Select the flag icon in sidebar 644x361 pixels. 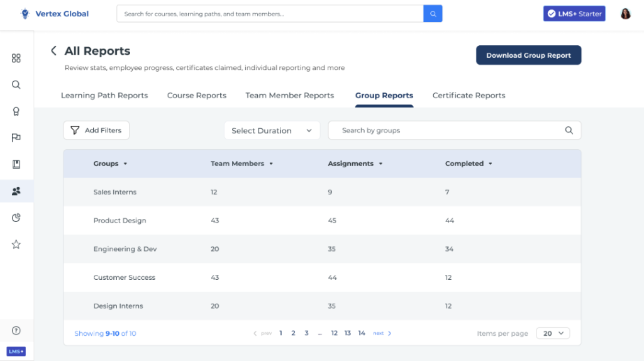[x=16, y=138]
